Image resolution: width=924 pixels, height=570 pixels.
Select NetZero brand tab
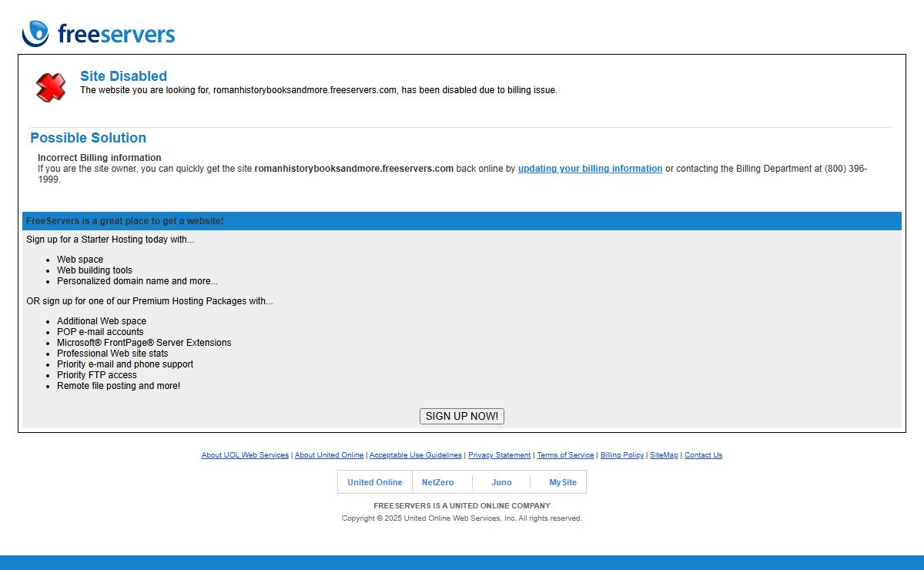pyautogui.click(x=438, y=482)
